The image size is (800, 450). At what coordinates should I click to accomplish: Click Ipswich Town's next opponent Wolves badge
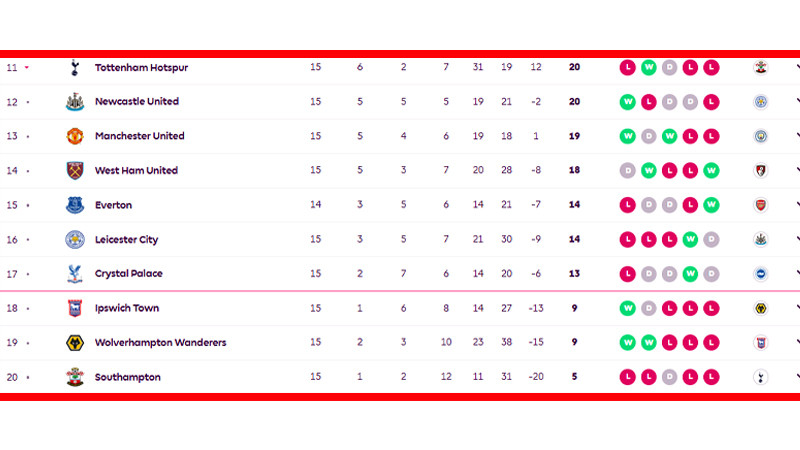(x=760, y=308)
